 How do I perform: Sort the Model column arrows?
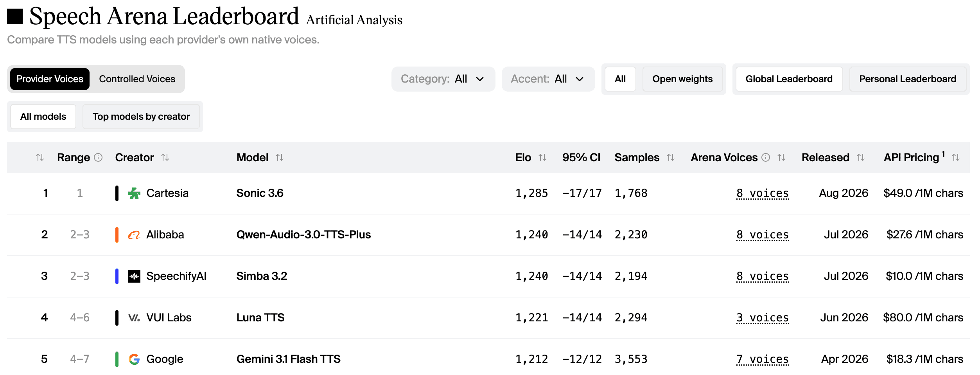(x=279, y=157)
